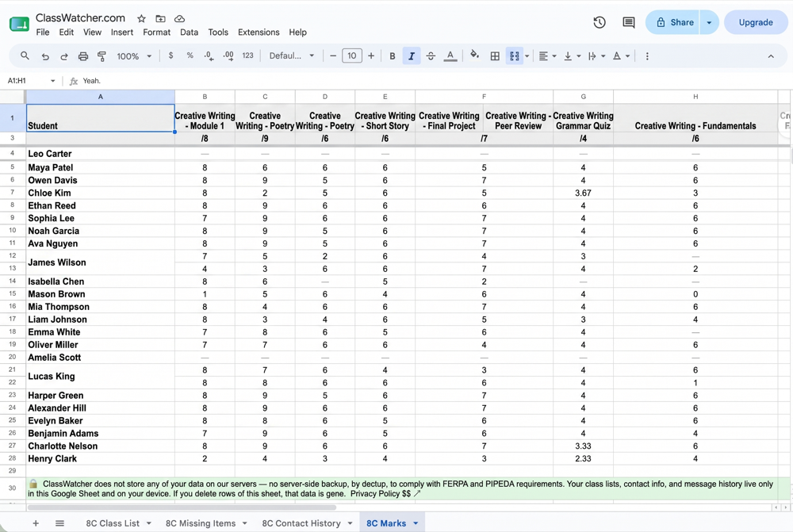Increase font size with plus button
This screenshot has width=793, height=532.
coord(371,56)
